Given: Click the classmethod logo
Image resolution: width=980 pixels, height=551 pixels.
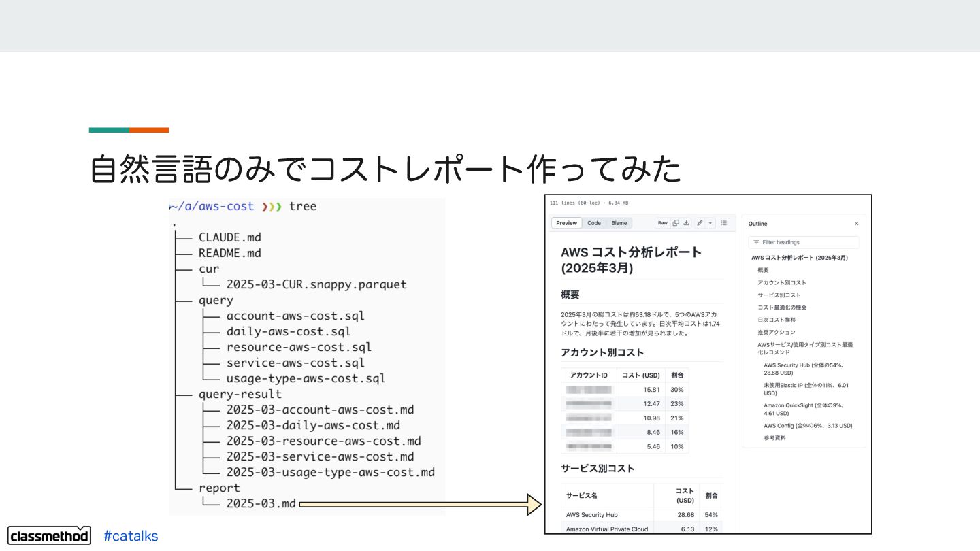Looking at the screenshot, I should [49, 535].
